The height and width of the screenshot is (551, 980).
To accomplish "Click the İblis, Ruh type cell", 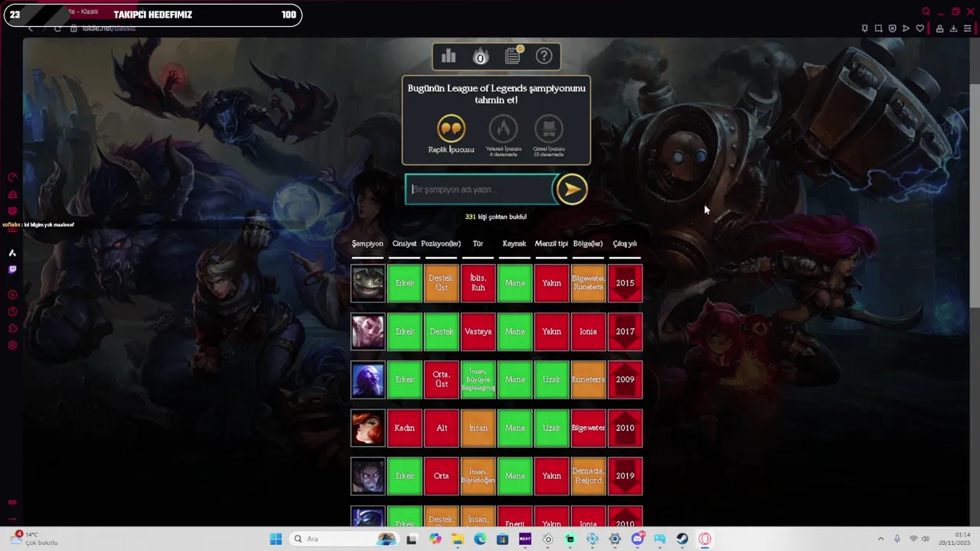I will click(x=478, y=283).
